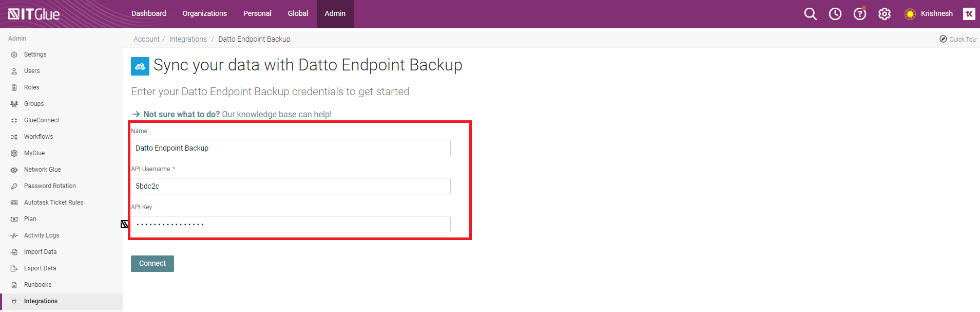Click the settings gear icon in header

[x=885, y=14]
